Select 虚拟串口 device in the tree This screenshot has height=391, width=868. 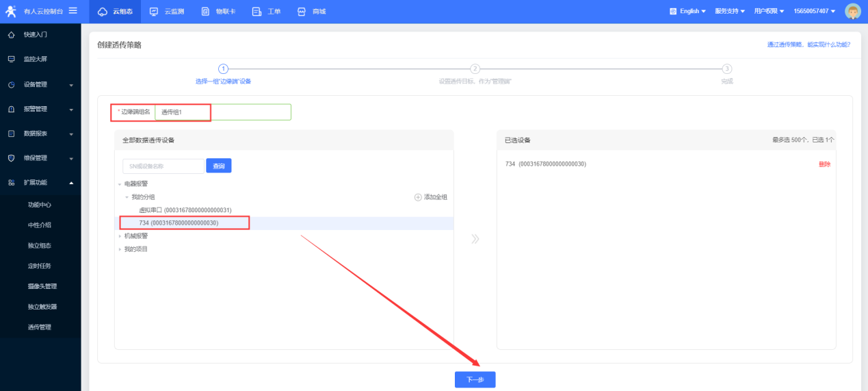click(x=185, y=210)
